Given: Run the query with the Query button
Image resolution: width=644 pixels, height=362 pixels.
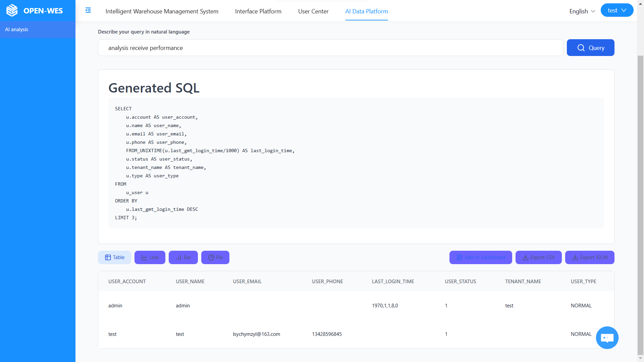Looking at the screenshot, I should point(590,48).
